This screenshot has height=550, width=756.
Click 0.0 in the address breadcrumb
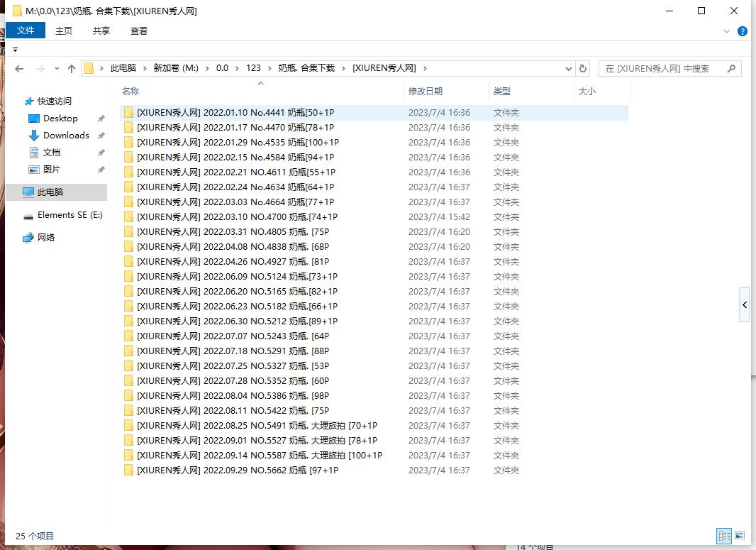pos(222,68)
